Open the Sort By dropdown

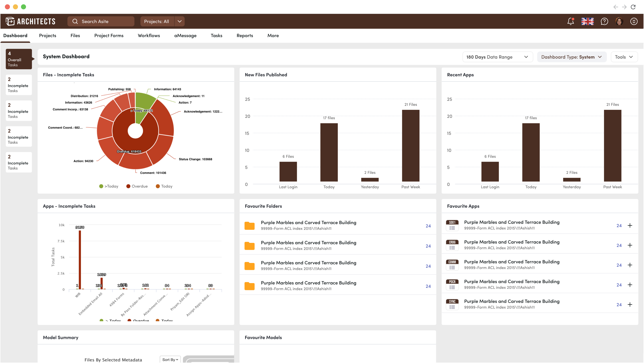170,360
